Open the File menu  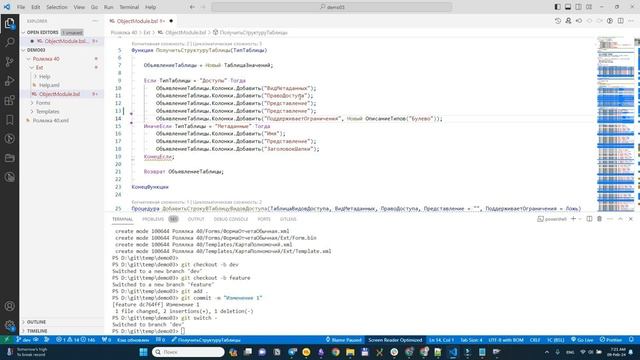click(21, 7)
